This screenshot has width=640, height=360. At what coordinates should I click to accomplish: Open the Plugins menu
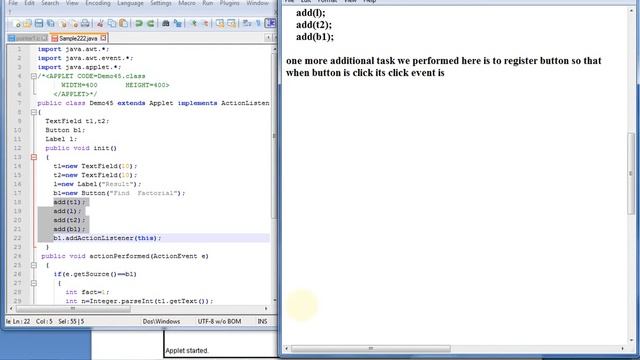pos(229,3)
